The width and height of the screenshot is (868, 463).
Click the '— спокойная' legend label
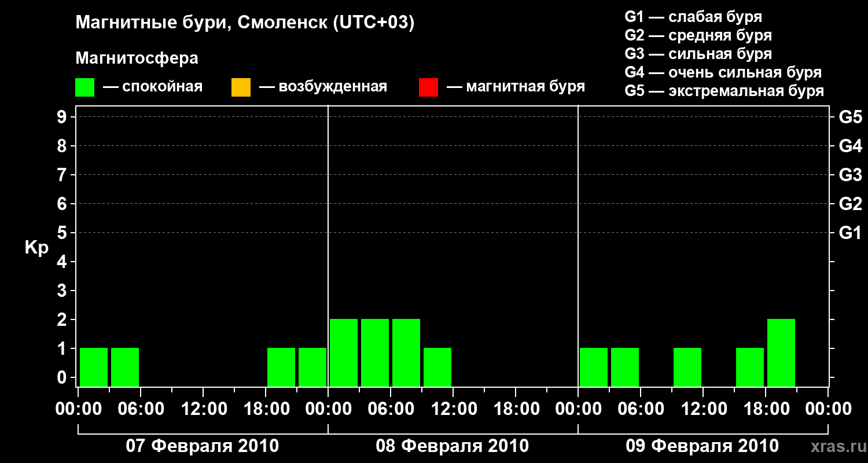click(x=153, y=87)
